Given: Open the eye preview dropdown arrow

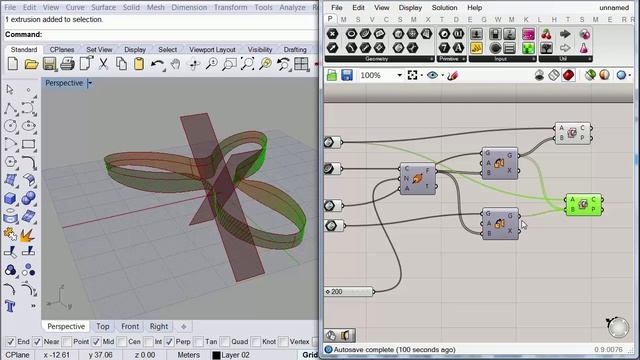Looking at the screenshot, I should pyautogui.click(x=442, y=76).
